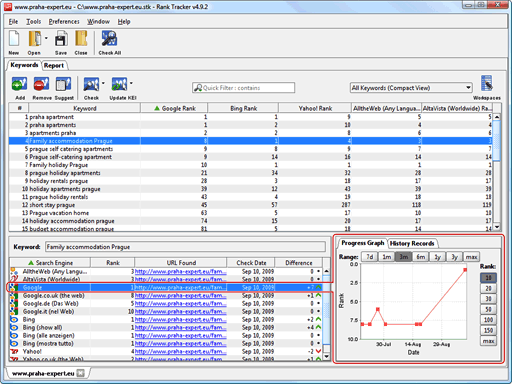Switch to the History Records tab

pyautogui.click(x=412, y=244)
